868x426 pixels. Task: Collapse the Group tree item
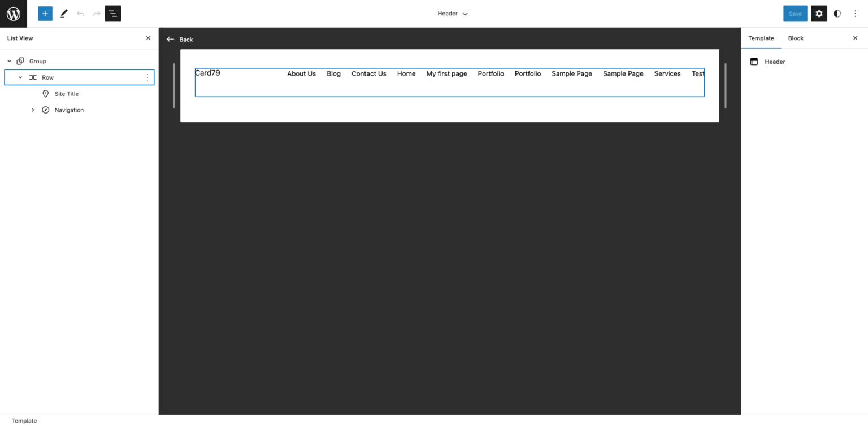pyautogui.click(x=10, y=61)
